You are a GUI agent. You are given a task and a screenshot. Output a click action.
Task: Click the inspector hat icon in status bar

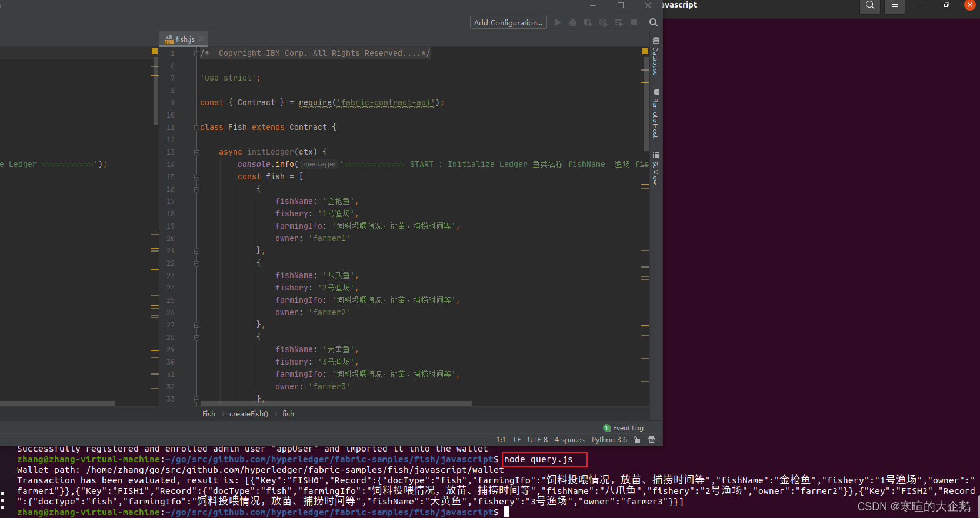pyautogui.click(x=652, y=439)
